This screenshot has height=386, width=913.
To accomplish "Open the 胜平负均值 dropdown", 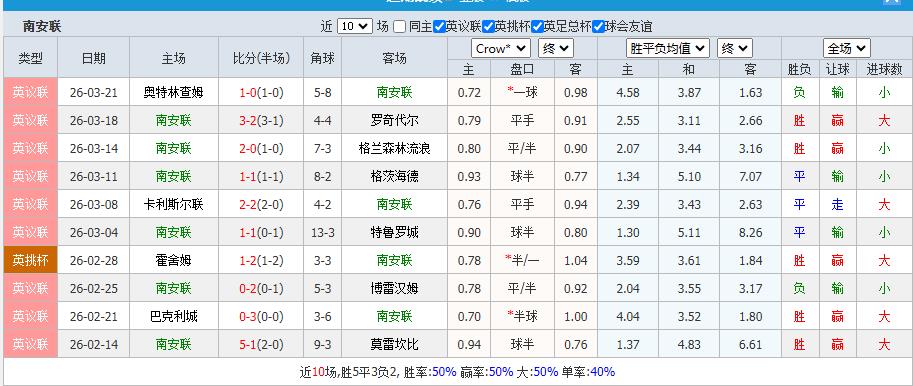I will coord(668,48).
